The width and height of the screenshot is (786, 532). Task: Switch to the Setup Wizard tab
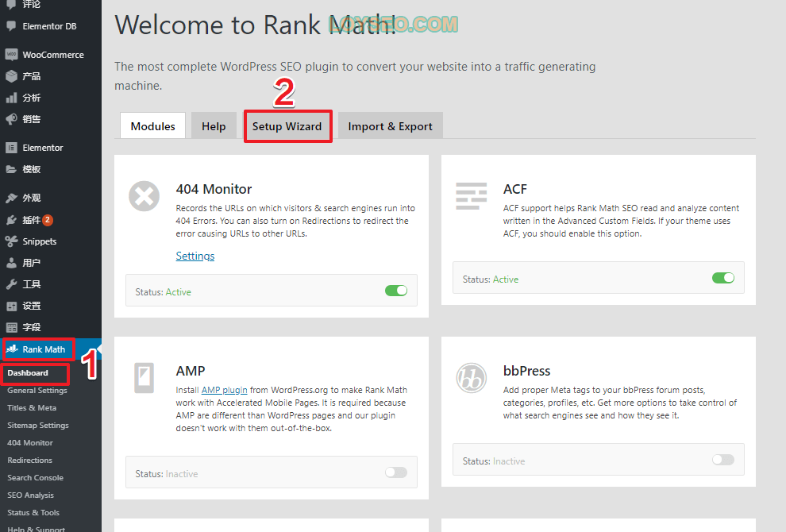click(x=287, y=126)
